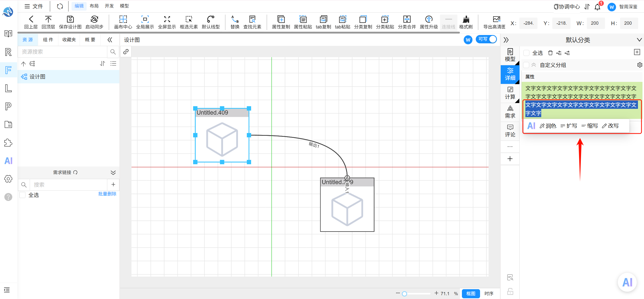Viewport: 644px width, 299px height.
Task: Open the 计算 panel in right sidebar
Action: 510,93
